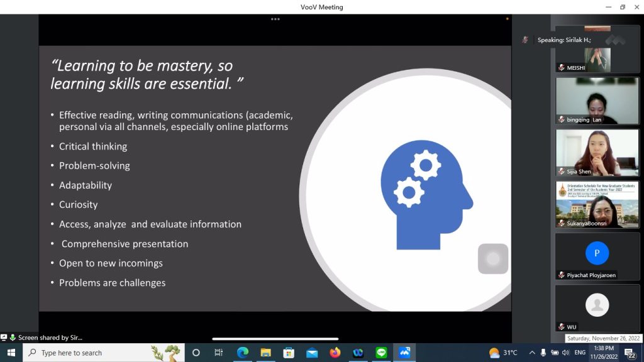Open Task View from the taskbar
This screenshot has height=362, width=644.
(219, 353)
